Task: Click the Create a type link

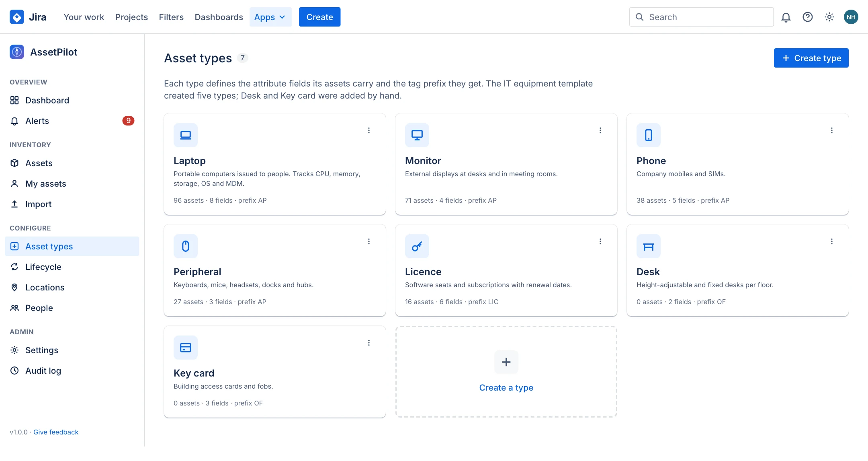Action: 506,388
